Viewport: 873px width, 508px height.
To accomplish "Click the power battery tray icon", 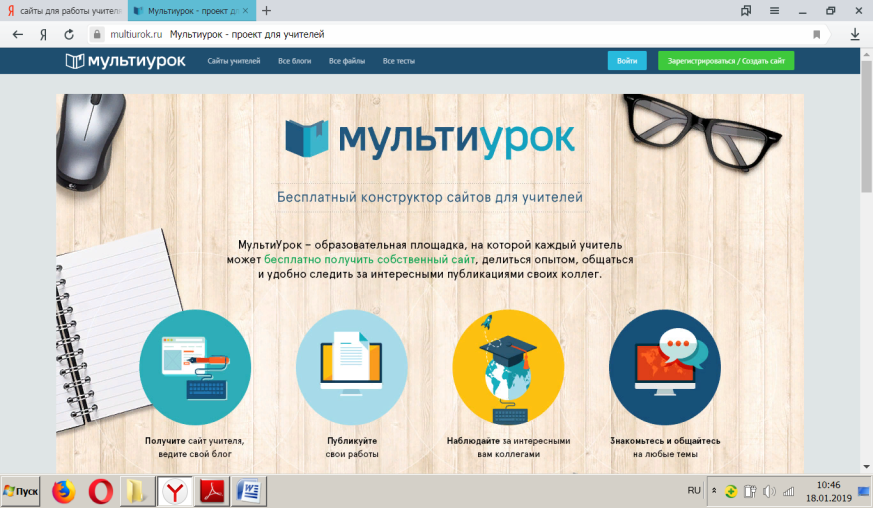I will [x=750, y=491].
